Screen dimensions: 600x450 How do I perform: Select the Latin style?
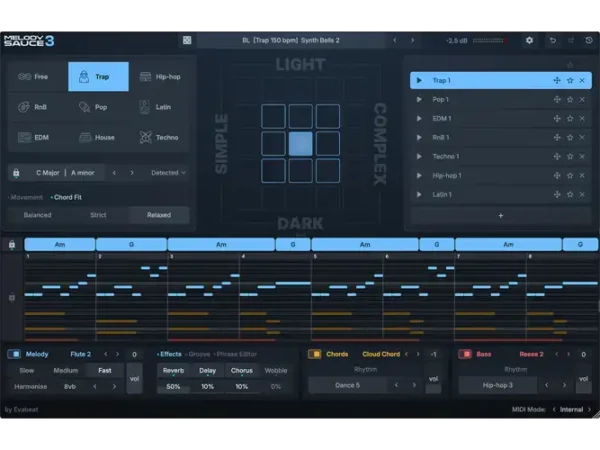[159, 107]
